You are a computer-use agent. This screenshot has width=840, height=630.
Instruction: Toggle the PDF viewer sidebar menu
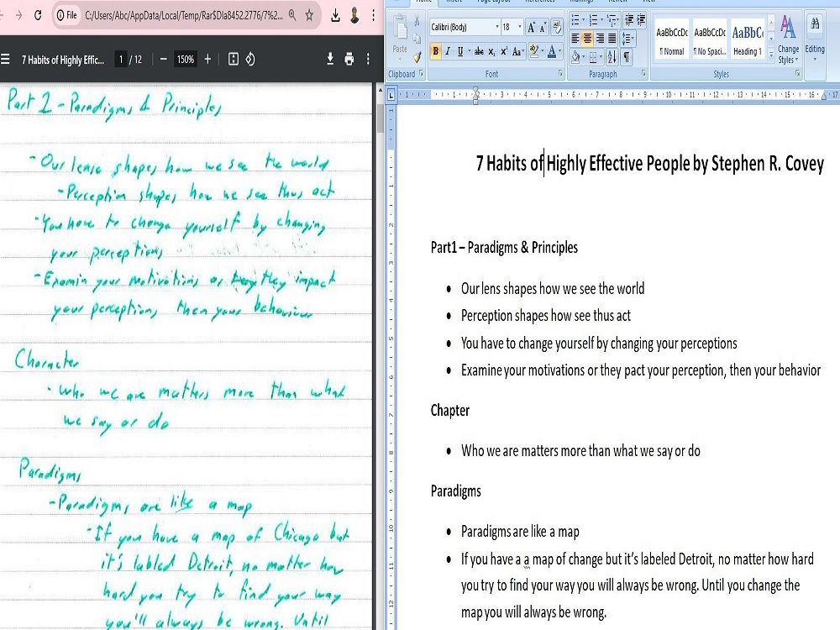point(5,59)
